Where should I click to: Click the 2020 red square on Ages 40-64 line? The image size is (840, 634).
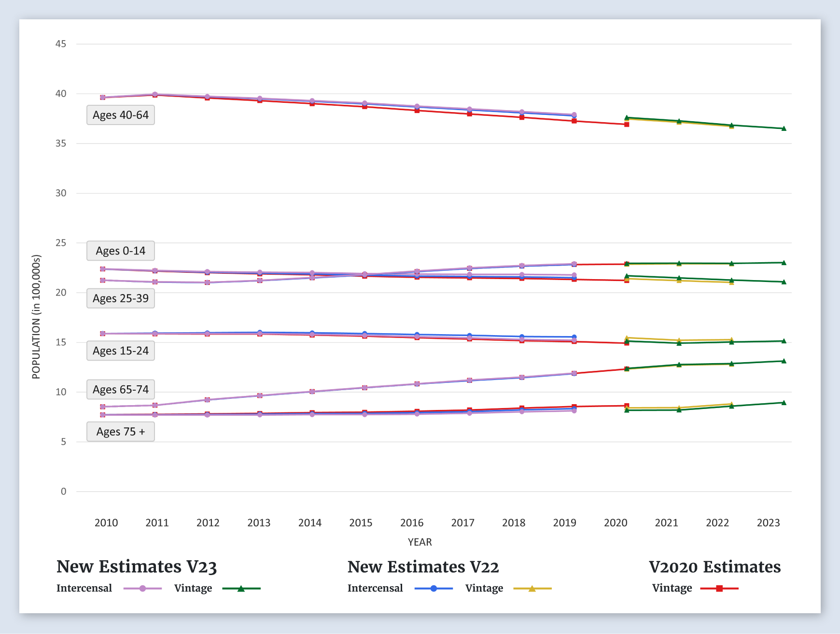tap(627, 125)
